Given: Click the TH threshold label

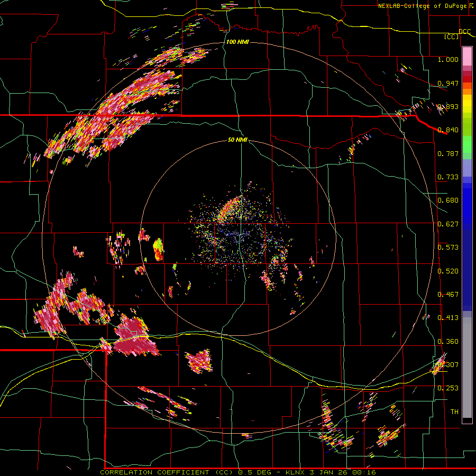Looking at the screenshot, I should (x=454, y=412).
